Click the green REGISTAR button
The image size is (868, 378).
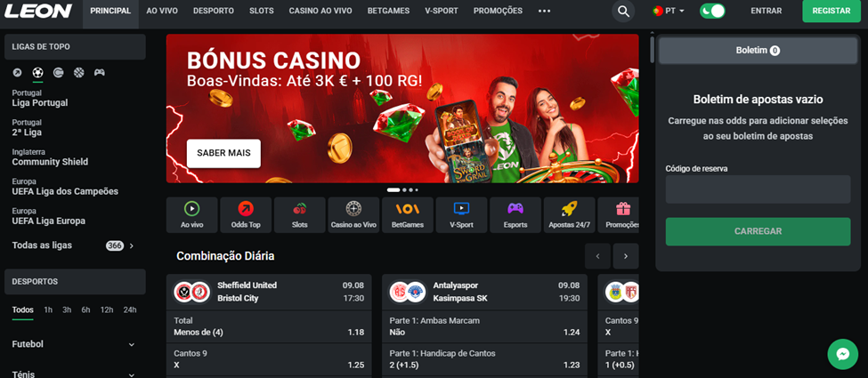point(831,11)
